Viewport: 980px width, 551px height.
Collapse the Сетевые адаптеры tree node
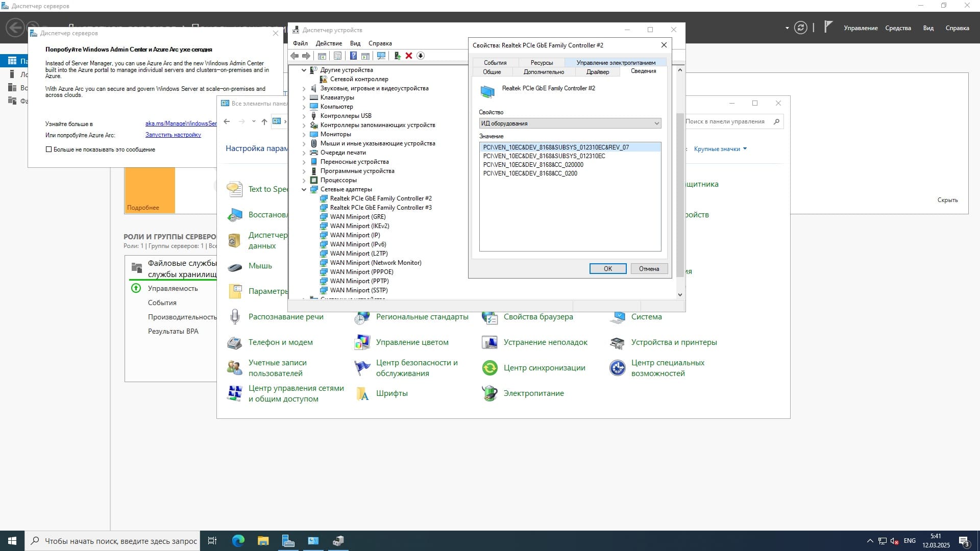[x=304, y=189]
